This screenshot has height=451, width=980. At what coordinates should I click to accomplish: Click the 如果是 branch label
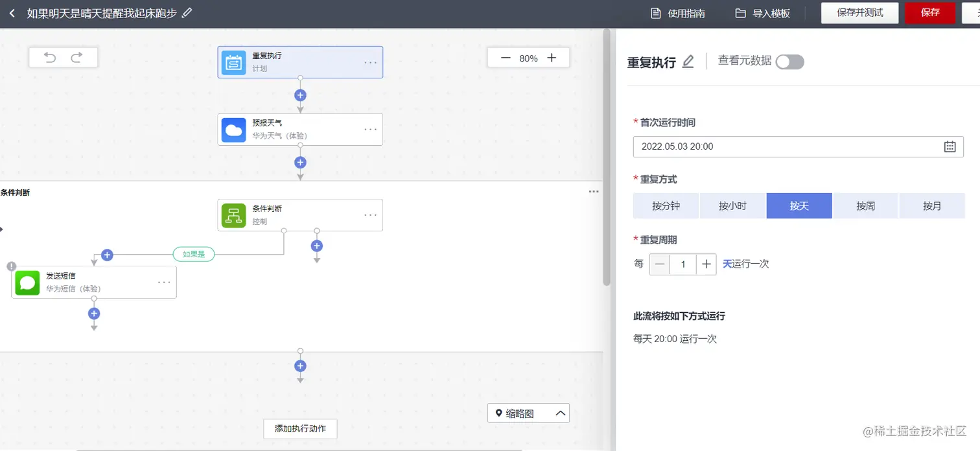(x=194, y=254)
